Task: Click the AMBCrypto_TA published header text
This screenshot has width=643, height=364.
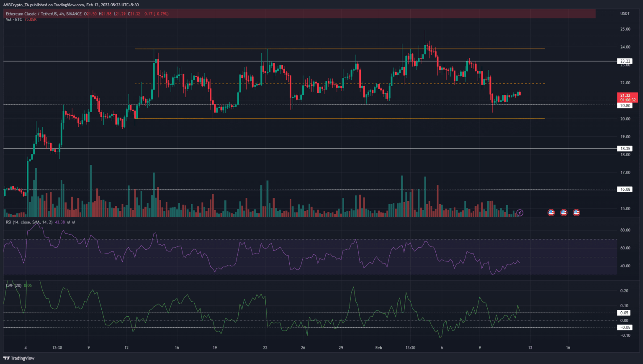Action: (71, 5)
